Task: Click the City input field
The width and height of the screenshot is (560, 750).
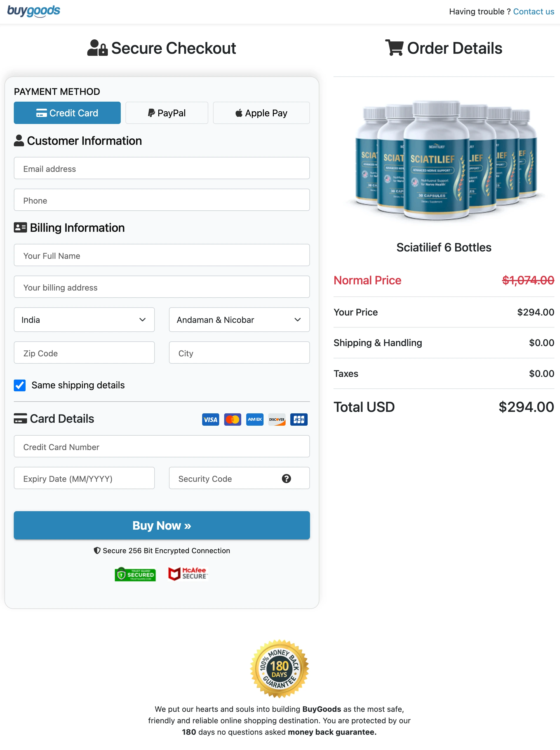Action: pyautogui.click(x=239, y=353)
